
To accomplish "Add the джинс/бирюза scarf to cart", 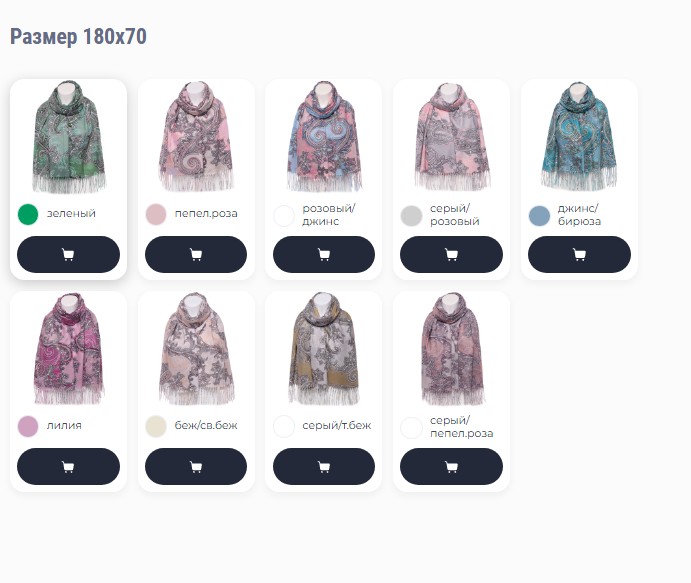I will 579,254.
